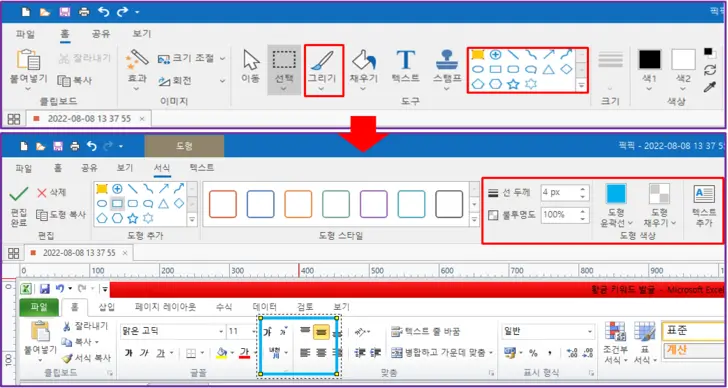The width and height of the screenshot is (728, 388).
Task: Click the 도형 contextual tab header
Action: pyautogui.click(x=184, y=146)
